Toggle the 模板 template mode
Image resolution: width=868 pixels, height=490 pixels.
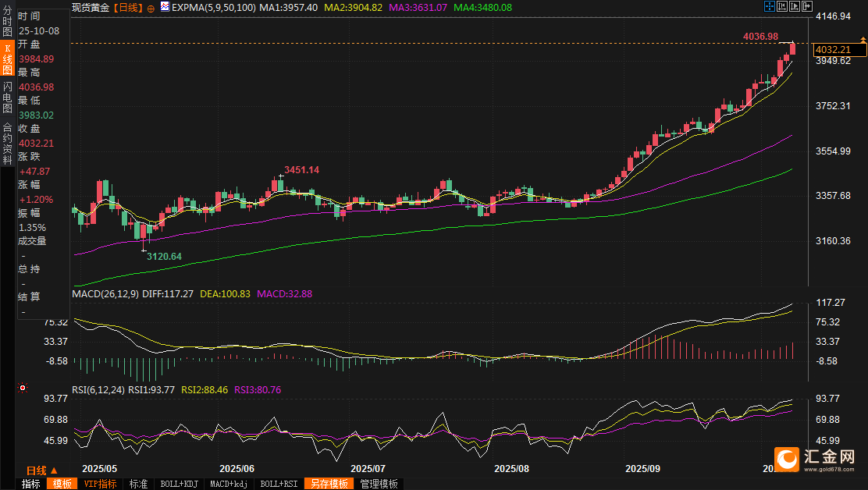pyautogui.click(x=61, y=484)
